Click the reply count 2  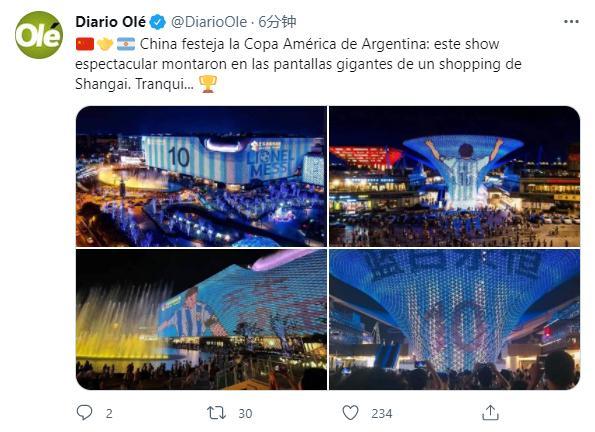109,413
